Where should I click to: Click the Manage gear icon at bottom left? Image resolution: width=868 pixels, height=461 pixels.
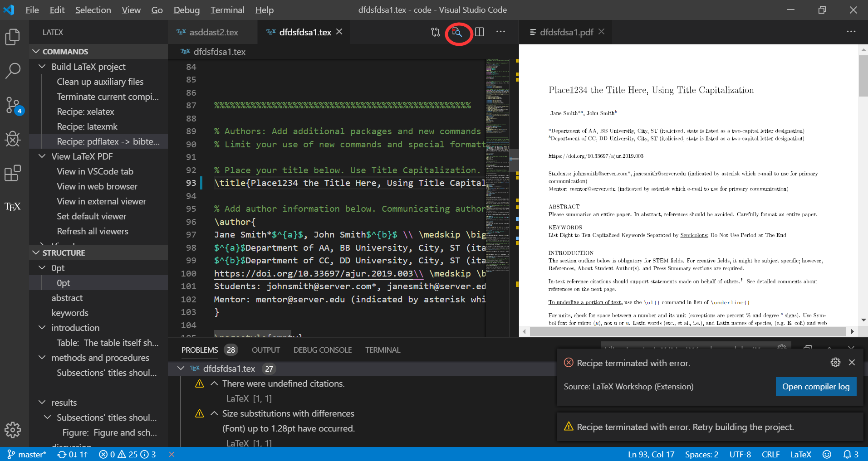pyautogui.click(x=12, y=430)
